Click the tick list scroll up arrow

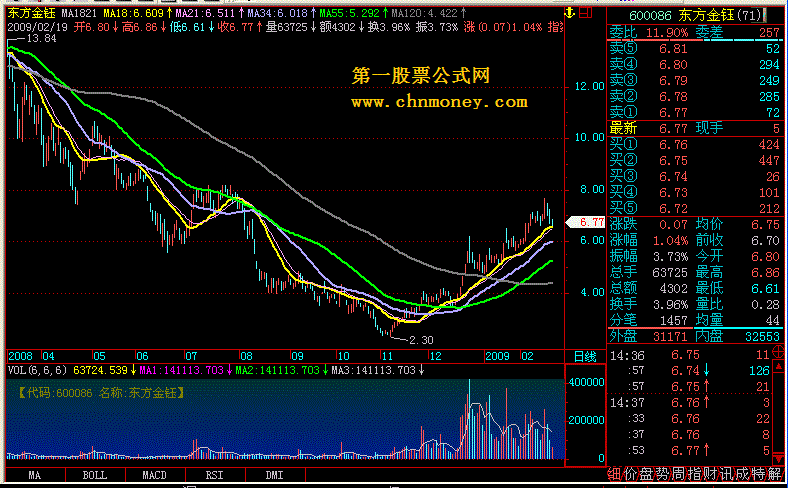coord(780,364)
